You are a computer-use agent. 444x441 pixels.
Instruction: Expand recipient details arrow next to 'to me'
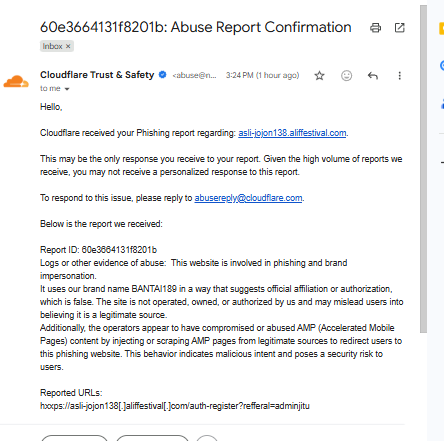pos(67,89)
